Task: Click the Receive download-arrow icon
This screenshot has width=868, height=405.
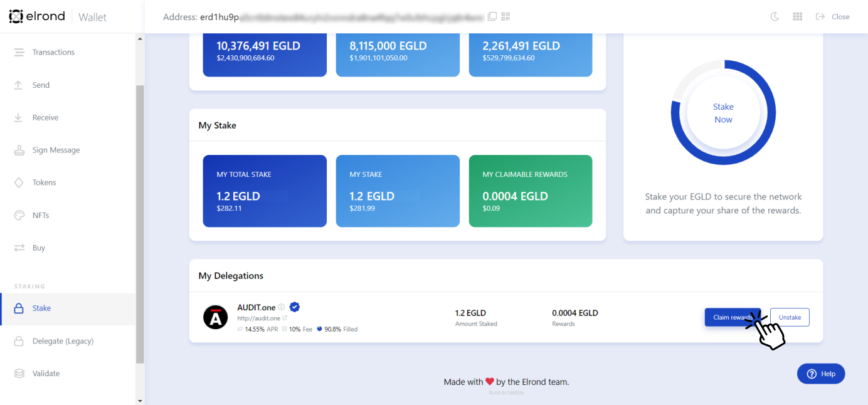Action: 19,117
